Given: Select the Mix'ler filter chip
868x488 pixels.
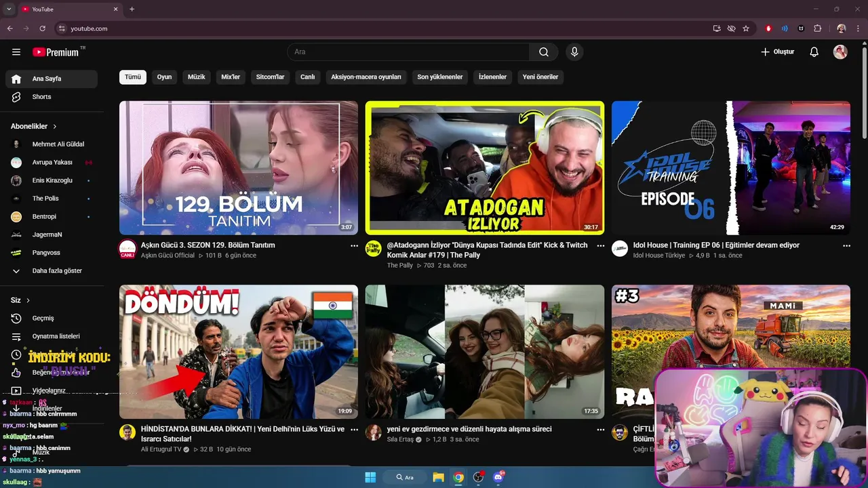Looking at the screenshot, I should click(231, 77).
